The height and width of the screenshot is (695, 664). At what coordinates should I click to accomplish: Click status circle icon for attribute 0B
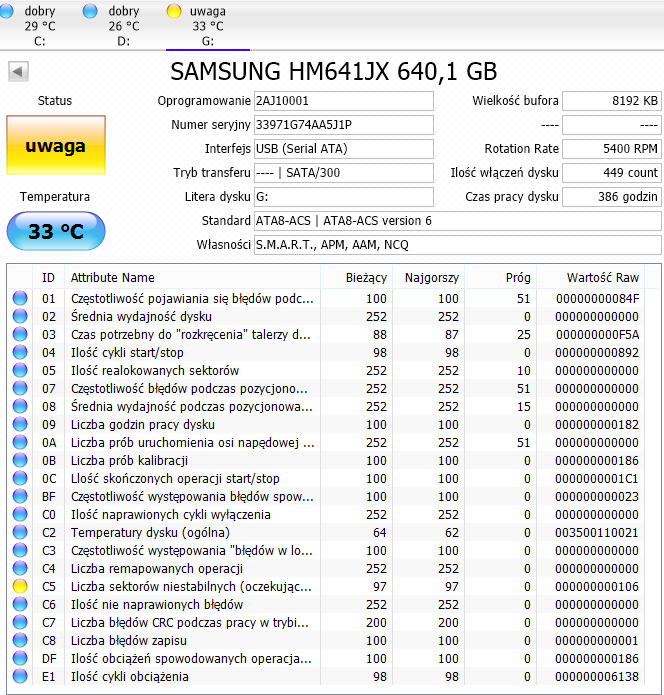tap(20, 460)
